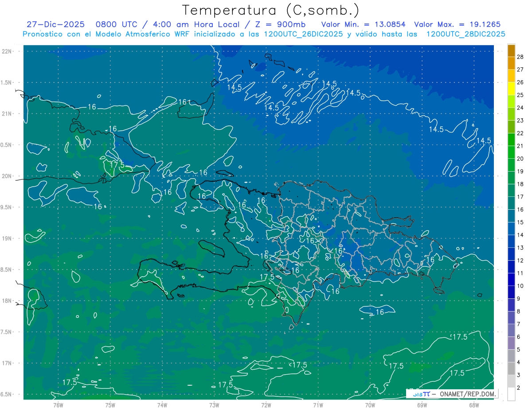
Task: Click the '23' color legend label
Action: pos(520,120)
